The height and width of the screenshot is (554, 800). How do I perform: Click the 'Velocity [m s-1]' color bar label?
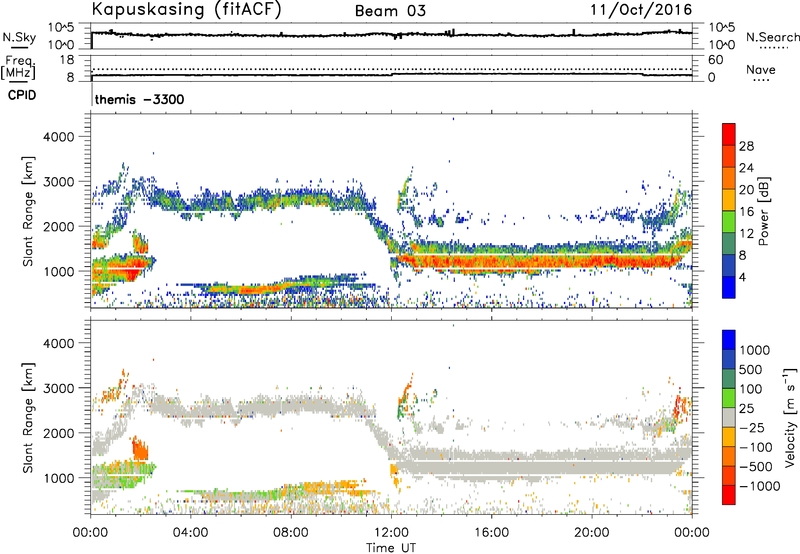(x=790, y=417)
